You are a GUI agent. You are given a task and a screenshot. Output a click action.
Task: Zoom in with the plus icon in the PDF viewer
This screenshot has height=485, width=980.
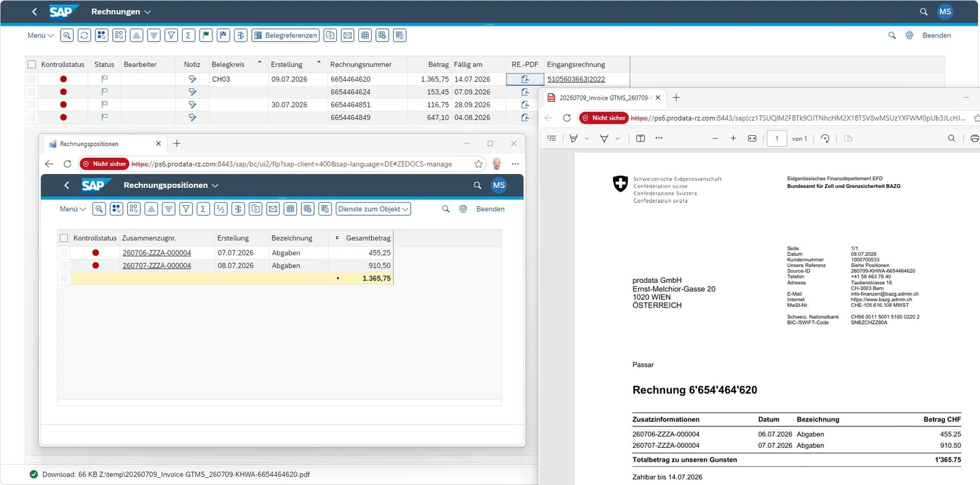(733, 138)
